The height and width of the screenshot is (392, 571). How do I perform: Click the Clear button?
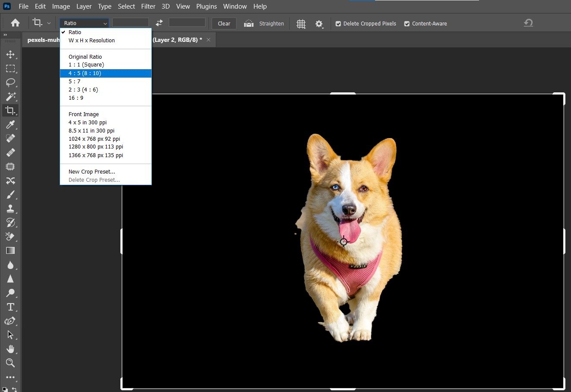pos(224,24)
